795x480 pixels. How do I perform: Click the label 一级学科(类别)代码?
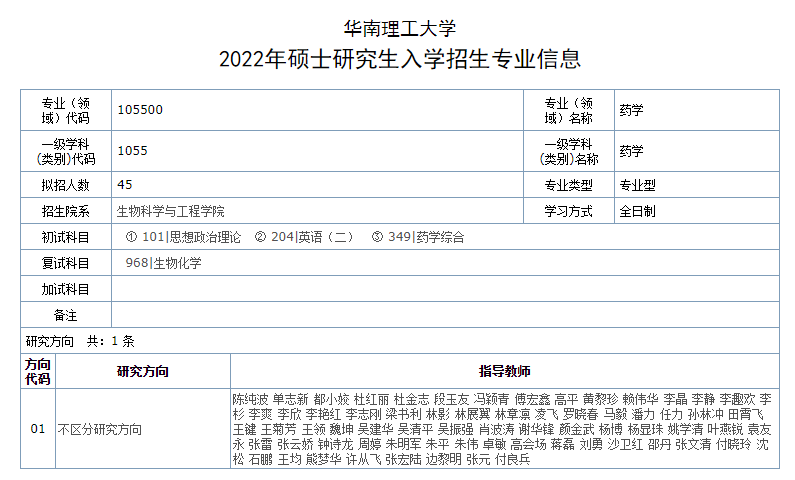[x=65, y=152]
